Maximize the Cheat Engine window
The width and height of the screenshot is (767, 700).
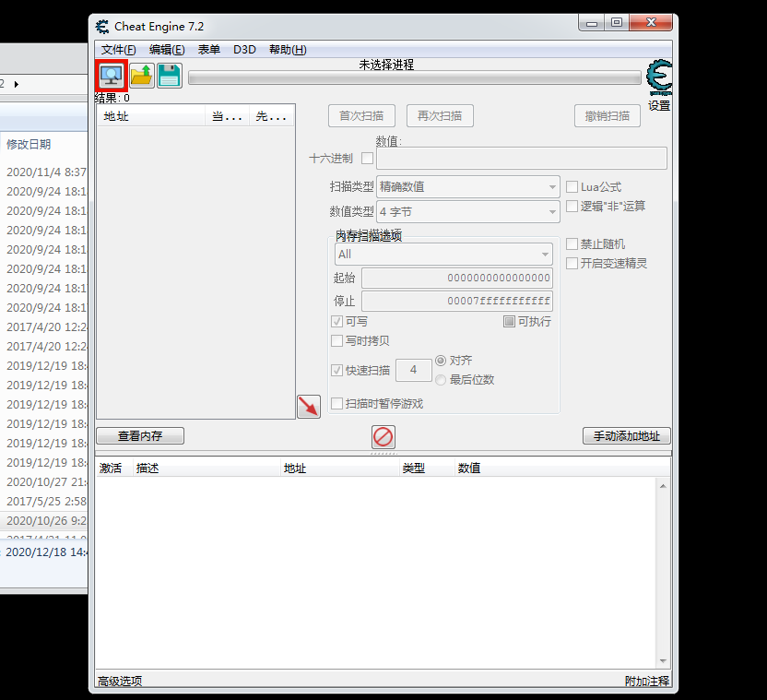click(617, 22)
